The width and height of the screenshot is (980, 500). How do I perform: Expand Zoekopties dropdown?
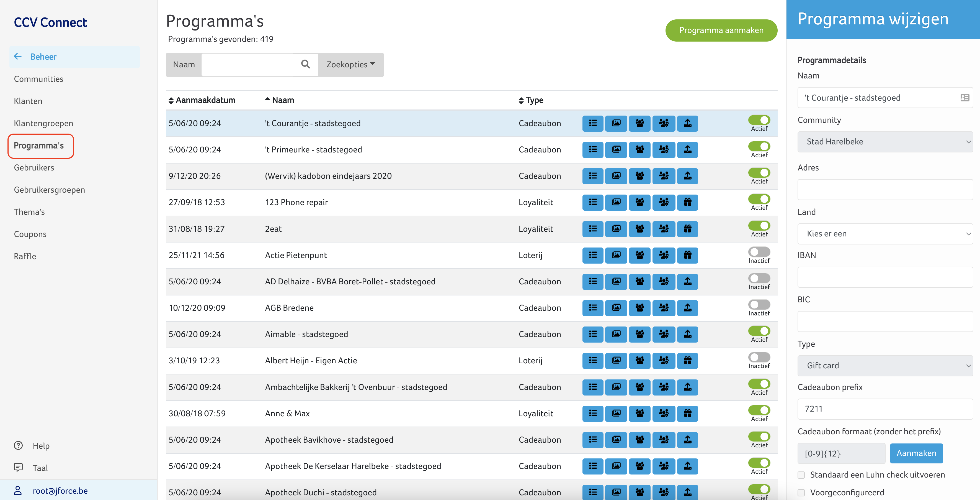pos(350,65)
